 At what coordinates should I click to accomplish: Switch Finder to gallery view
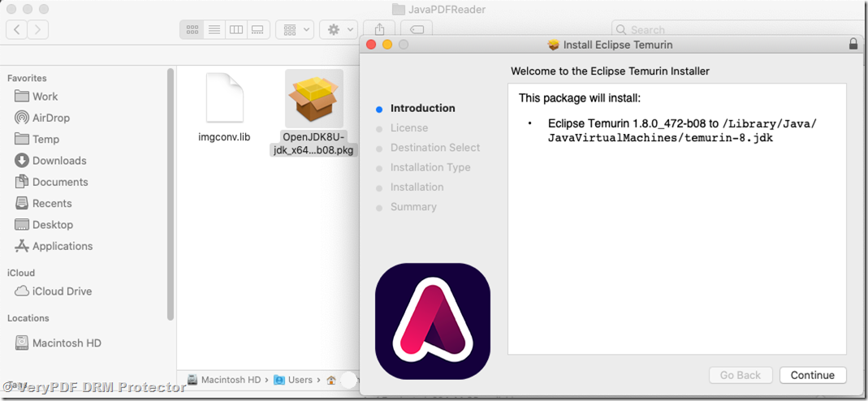pyautogui.click(x=258, y=29)
